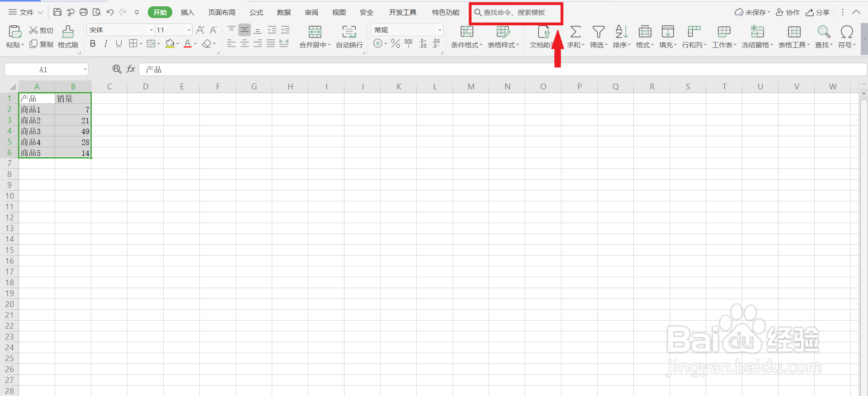The width and height of the screenshot is (868, 396).
Task: Open Print Preview icon
Action: 97,12
